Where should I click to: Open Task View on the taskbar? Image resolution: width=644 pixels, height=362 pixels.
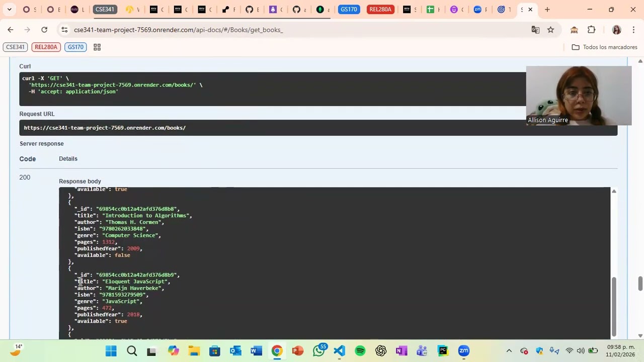pos(151,351)
